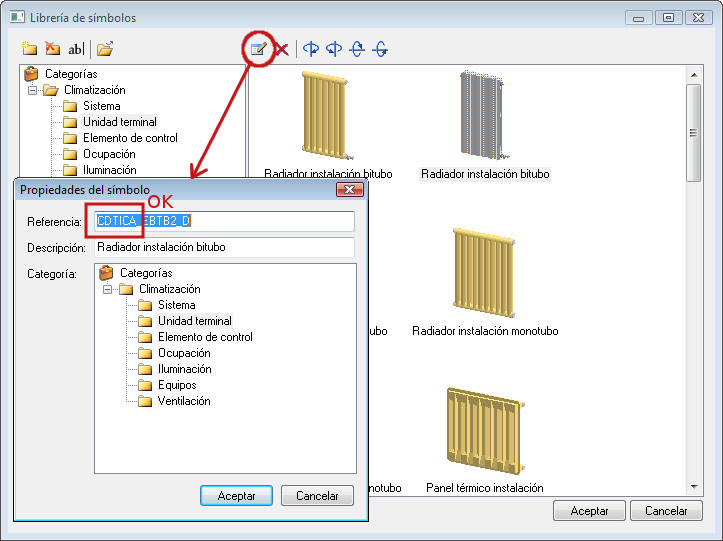Minimize the Librería de símbolos window

[x=639, y=18]
